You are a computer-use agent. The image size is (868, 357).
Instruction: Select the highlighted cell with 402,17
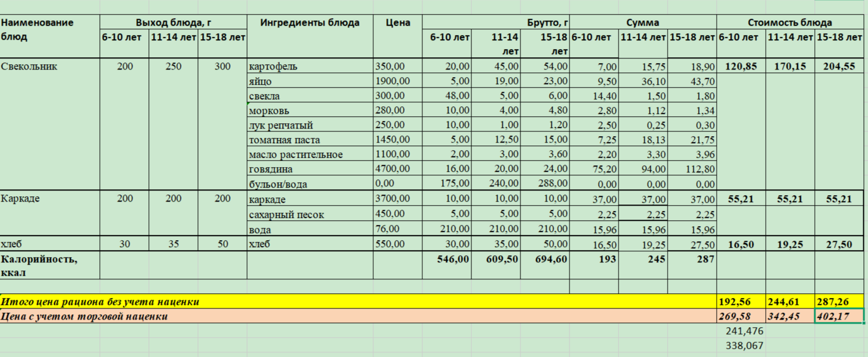[x=839, y=317]
